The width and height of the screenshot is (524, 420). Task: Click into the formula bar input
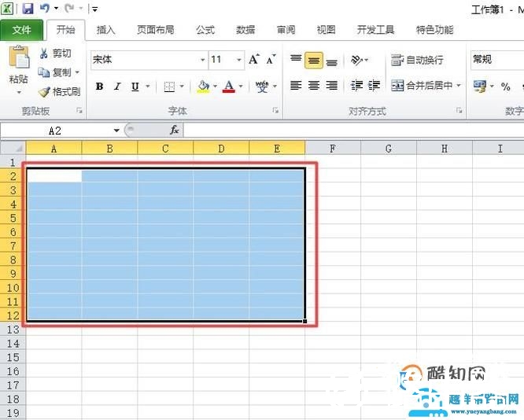(353, 131)
